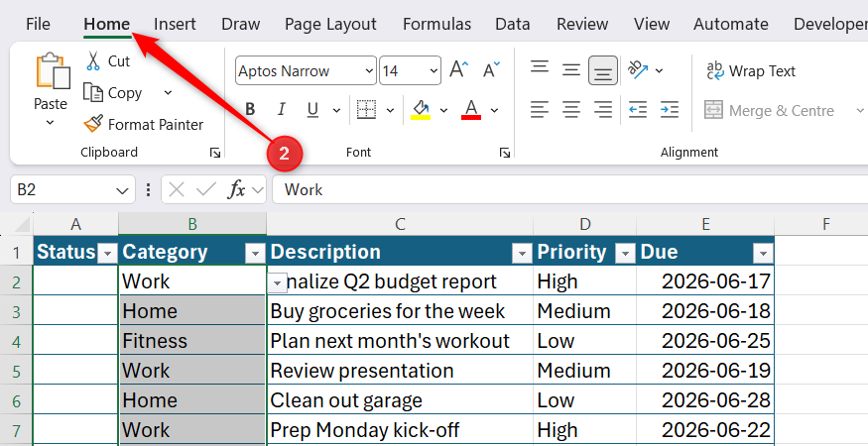Switch to the Page Layout tab
The image size is (868, 446).
point(330,25)
